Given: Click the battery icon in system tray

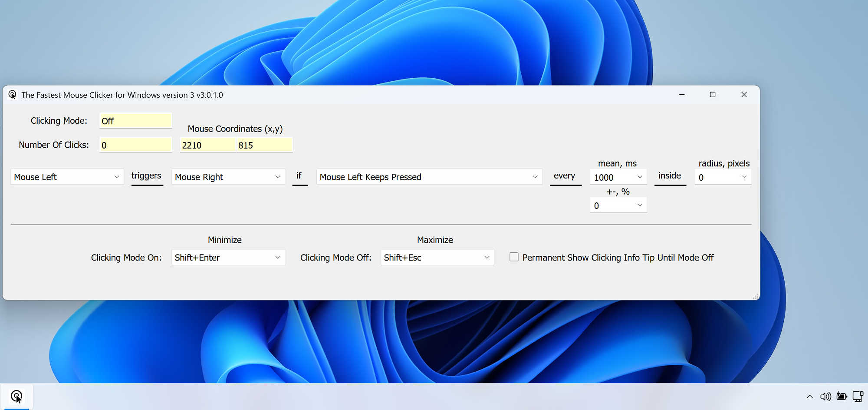Looking at the screenshot, I should tap(841, 396).
